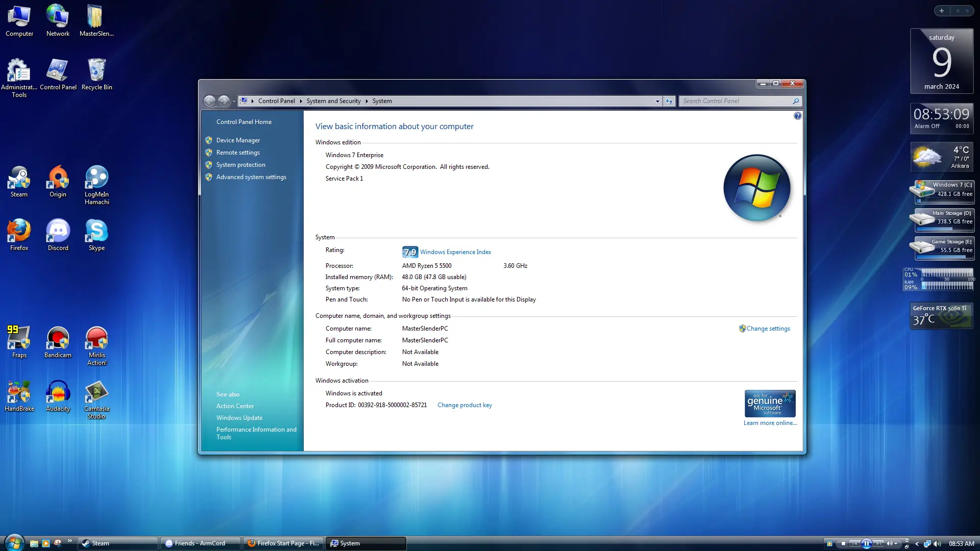Select the Discord desktop shortcut
This screenshot has width=980, height=551.
[x=58, y=235]
